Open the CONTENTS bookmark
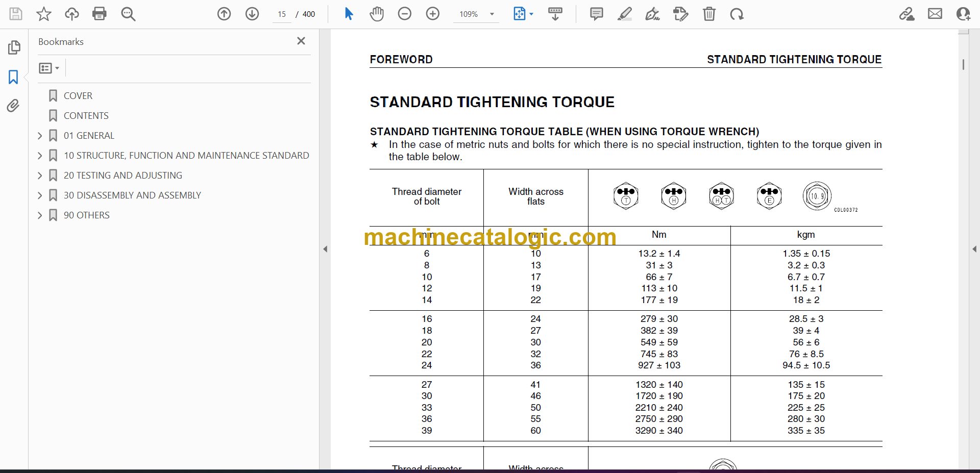The height and width of the screenshot is (473, 980). 86,115
